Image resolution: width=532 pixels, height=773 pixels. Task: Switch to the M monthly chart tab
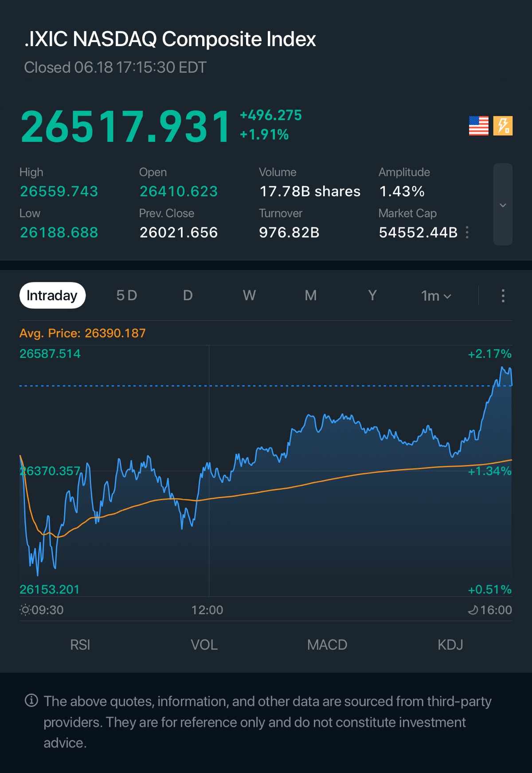pyautogui.click(x=311, y=295)
